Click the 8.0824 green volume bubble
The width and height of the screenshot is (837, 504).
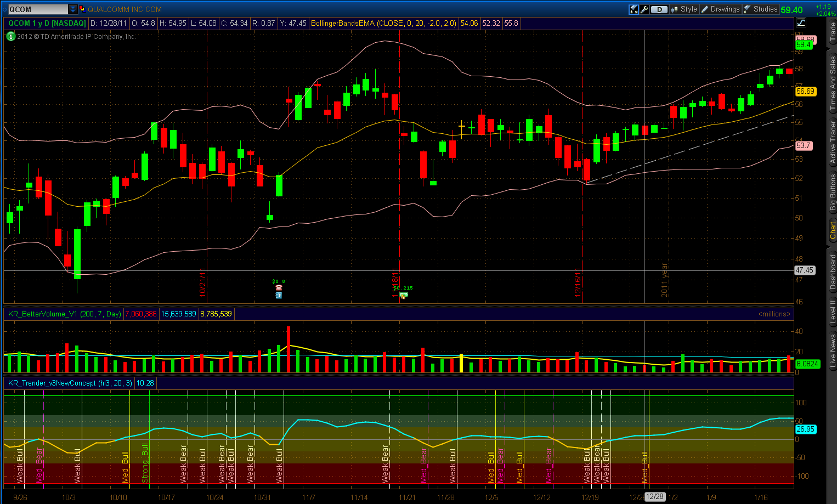(807, 364)
